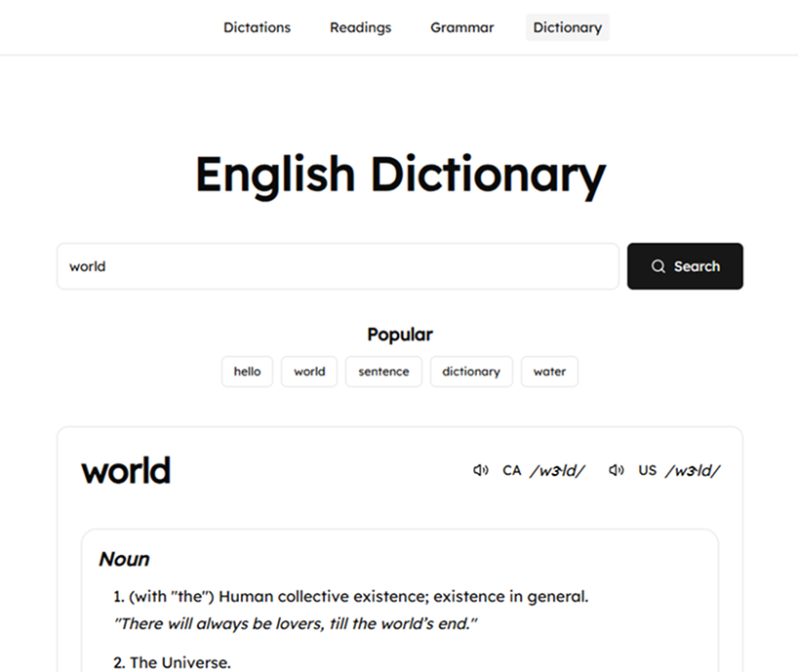Switch to the Readings section

point(360,27)
